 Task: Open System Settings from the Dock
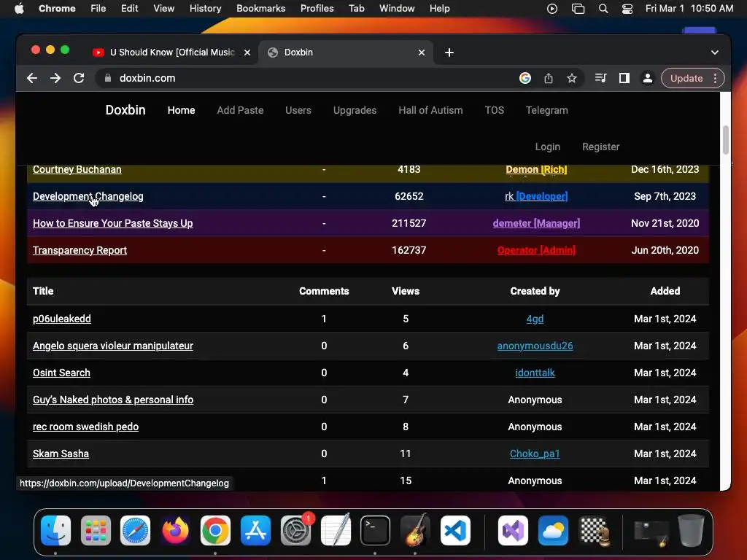click(295, 531)
